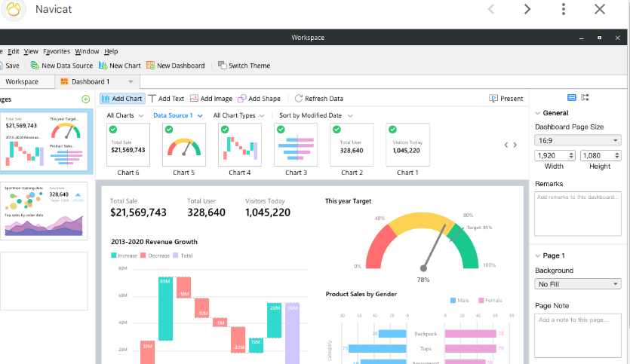Expand the Dashboard Page Size 16:9 dropdown
The image size is (630, 364).
coord(577,140)
